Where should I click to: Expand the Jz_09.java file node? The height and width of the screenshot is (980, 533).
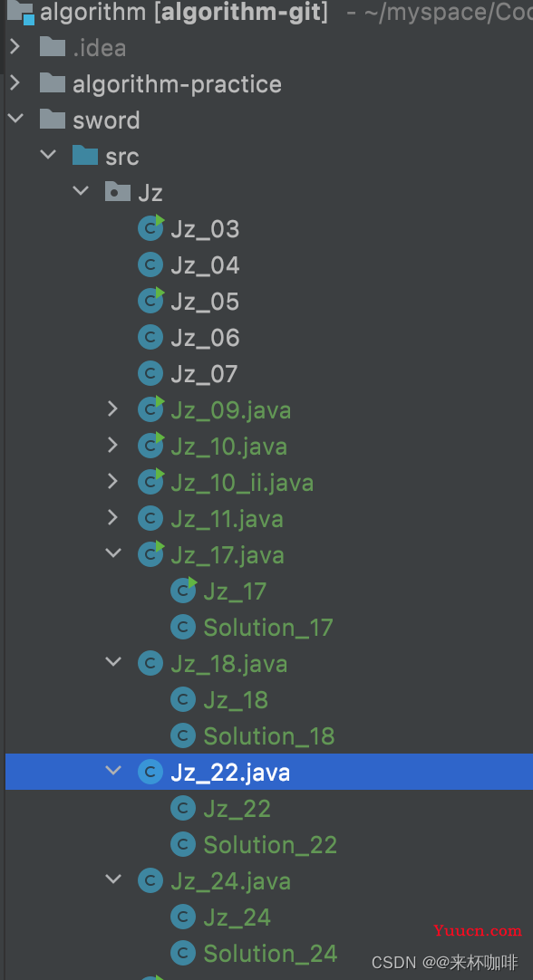tap(112, 409)
